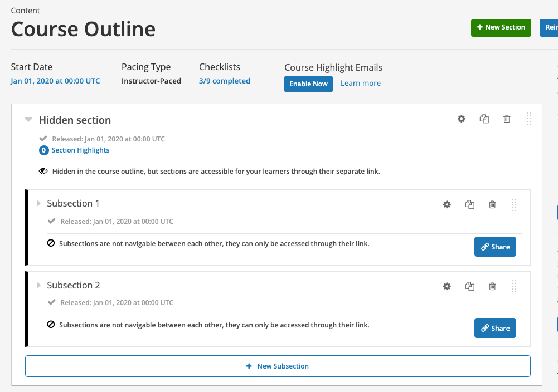Add a New Subsection
558x392 pixels.
click(278, 366)
